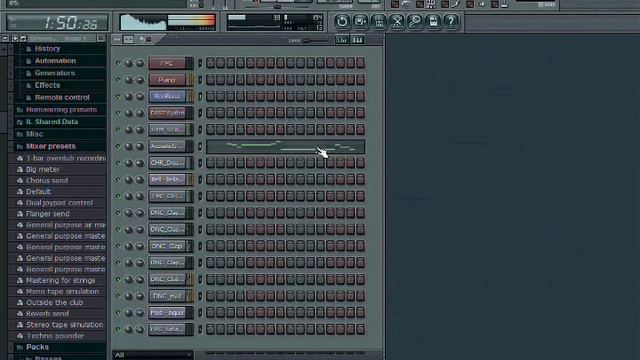Click the question mark help icon

tap(451, 21)
